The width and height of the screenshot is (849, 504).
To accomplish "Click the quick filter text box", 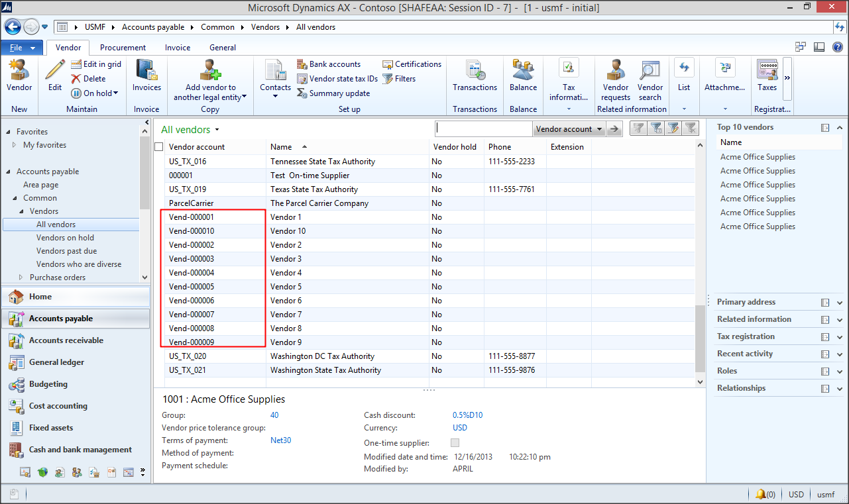I will 484,129.
